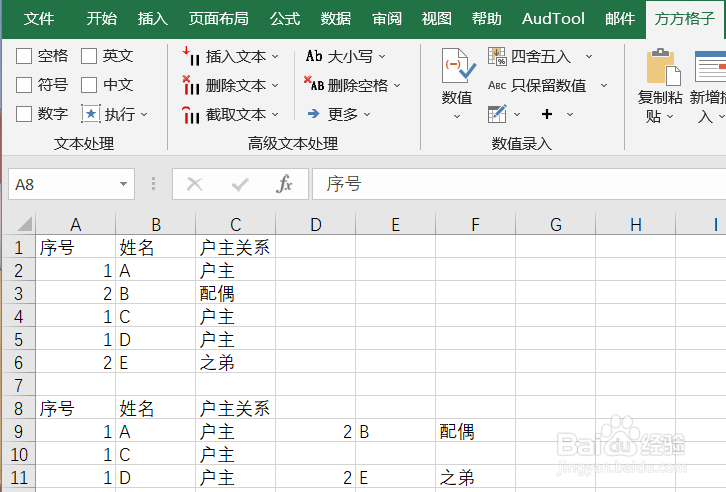The height and width of the screenshot is (492, 726).
Task: Click the pencil edit-sheet icon in 数值录入
Action: pyautogui.click(x=497, y=114)
